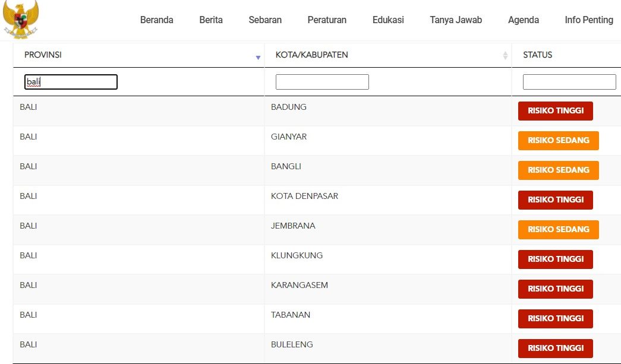621x364 pixels.
Task: Open the Sebaran navigation link
Action: 265,20
